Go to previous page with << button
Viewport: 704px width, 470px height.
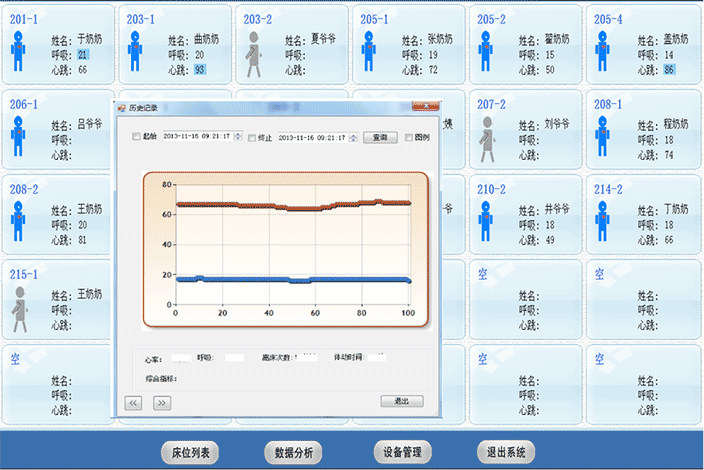click(133, 402)
